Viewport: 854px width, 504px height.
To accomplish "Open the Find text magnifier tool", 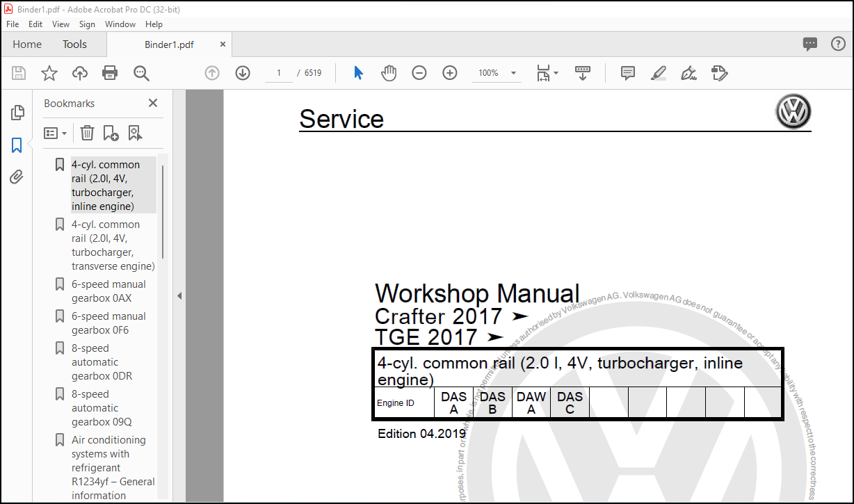I will pos(142,73).
